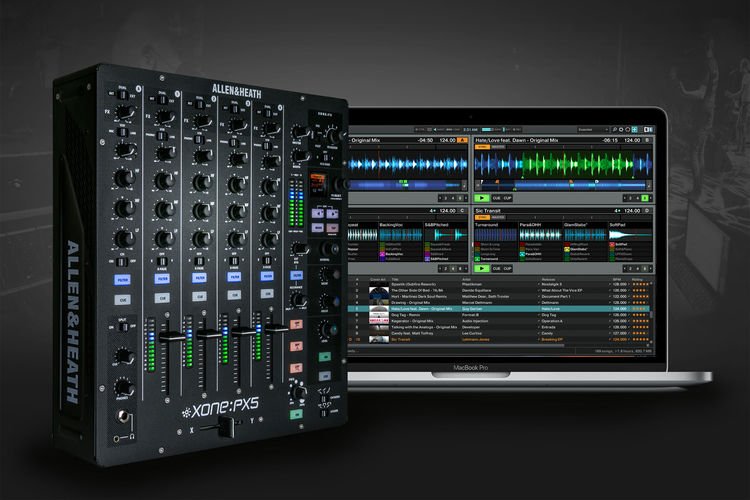Click cover art of Dog Tag row
Viewport: 750px width, 500px height.
pyautogui.click(x=378, y=315)
